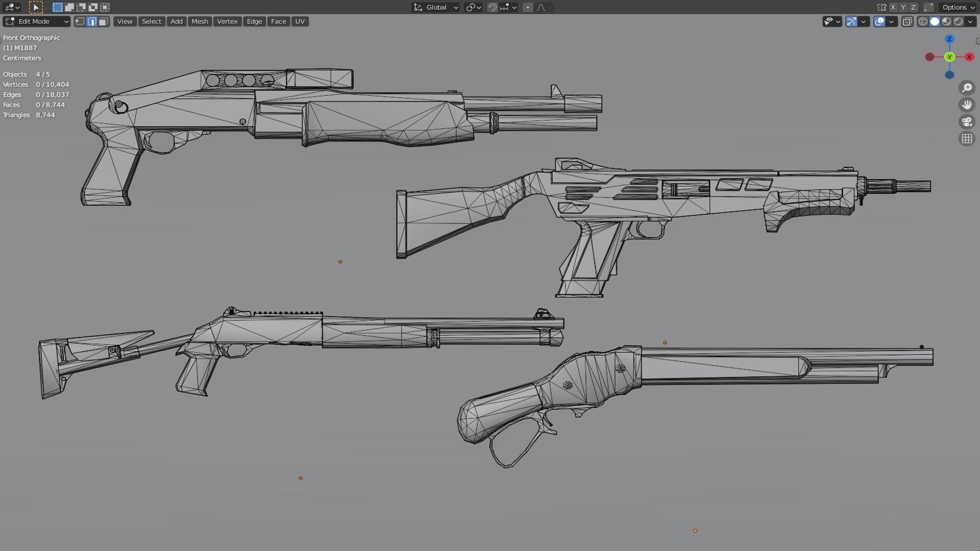980x551 pixels.
Task: Select the Tweak select tool arrow
Action: [x=36, y=7]
